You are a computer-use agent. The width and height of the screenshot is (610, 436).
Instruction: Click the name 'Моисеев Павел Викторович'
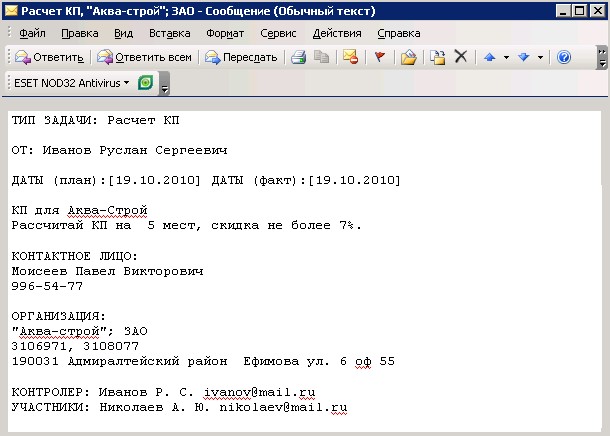107,271
